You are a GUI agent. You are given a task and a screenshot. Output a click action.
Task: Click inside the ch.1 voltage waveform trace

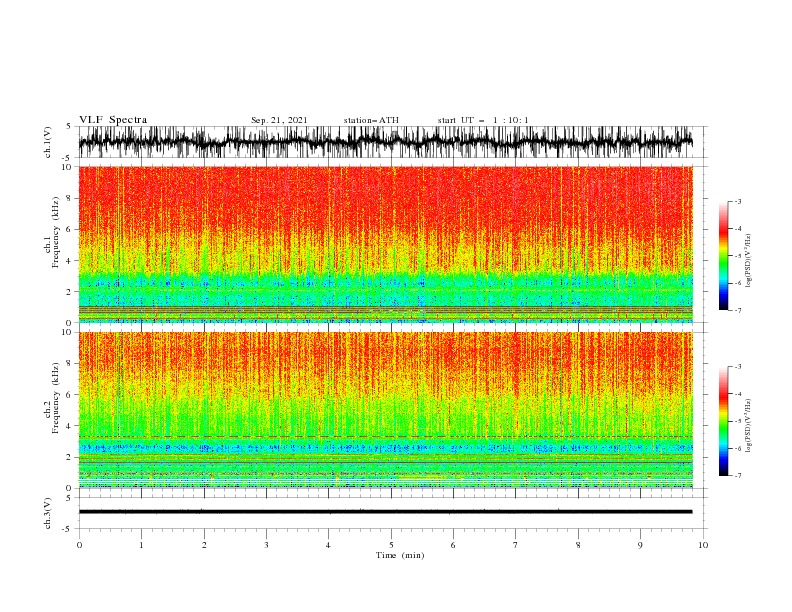pyautogui.click(x=385, y=142)
